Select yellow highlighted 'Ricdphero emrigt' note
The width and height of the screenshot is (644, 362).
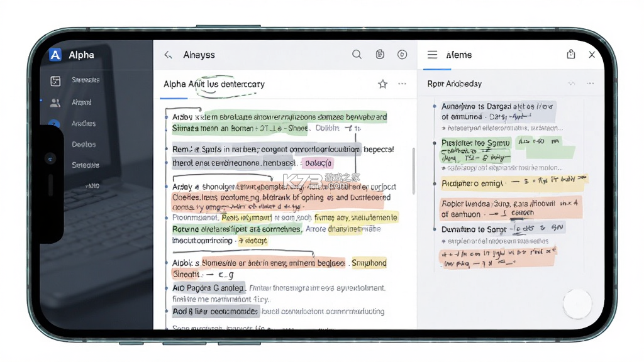[472, 184]
